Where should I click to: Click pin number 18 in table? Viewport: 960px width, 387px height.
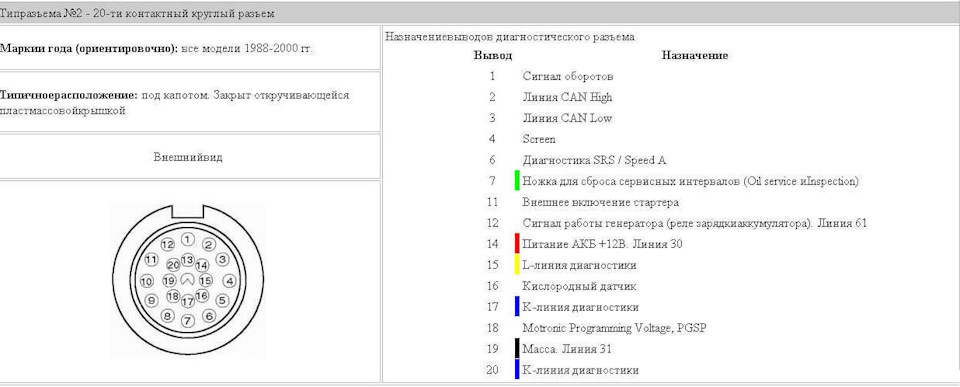(x=493, y=328)
